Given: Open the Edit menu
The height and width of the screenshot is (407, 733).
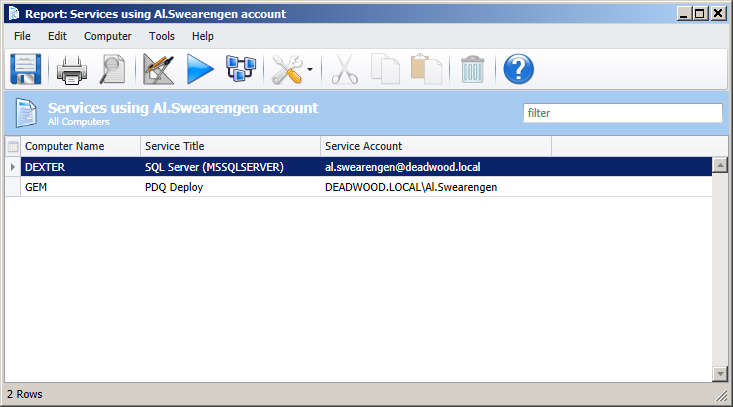Looking at the screenshot, I should [57, 36].
